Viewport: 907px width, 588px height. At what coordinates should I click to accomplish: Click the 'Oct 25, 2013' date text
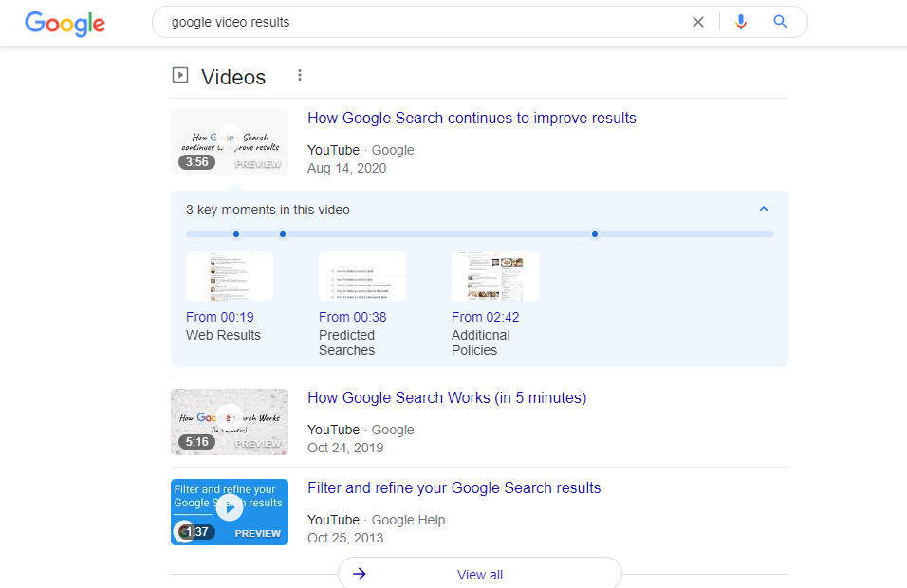tap(345, 539)
